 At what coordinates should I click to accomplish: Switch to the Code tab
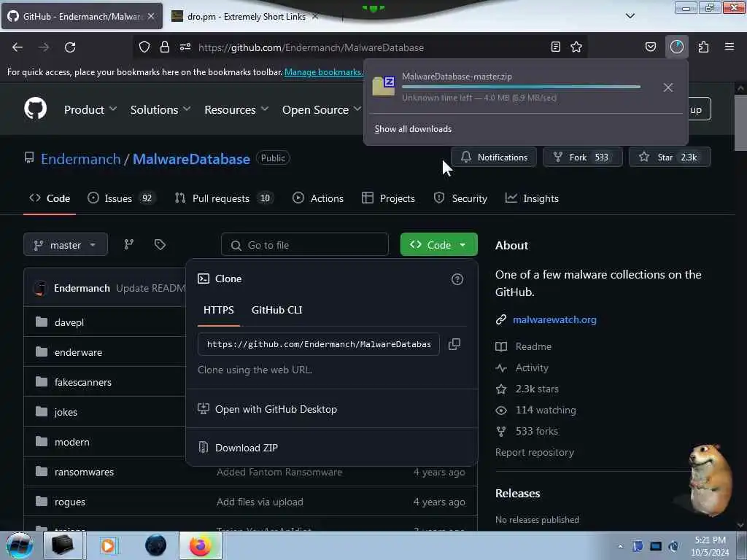[x=50, y=198]
